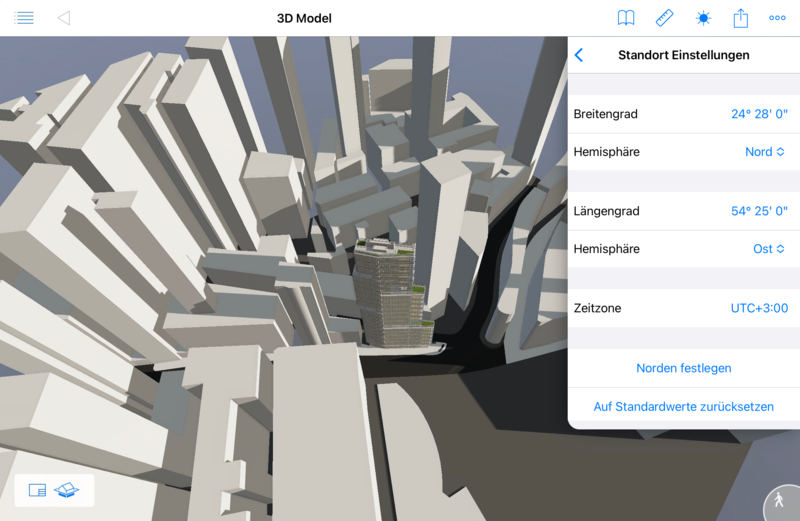Open the Ost hemisphere dropdown

768,249
